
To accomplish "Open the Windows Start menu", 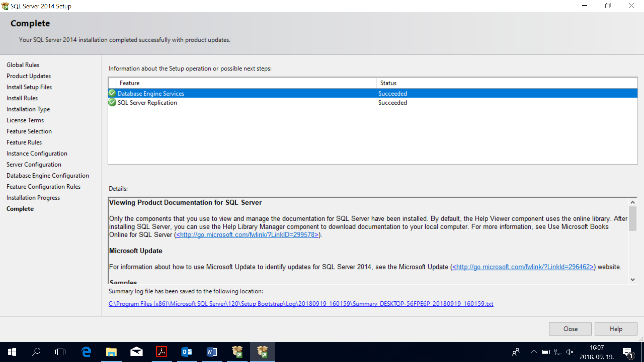I will [x=12, y=352].
